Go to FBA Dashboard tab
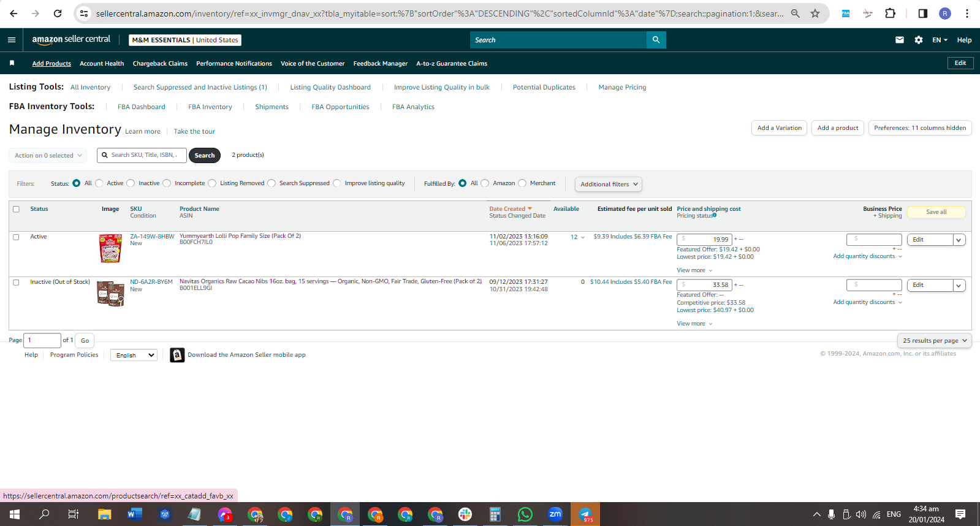Image resolution: width=980 pixels, height=526 pixels. [142, 107]
